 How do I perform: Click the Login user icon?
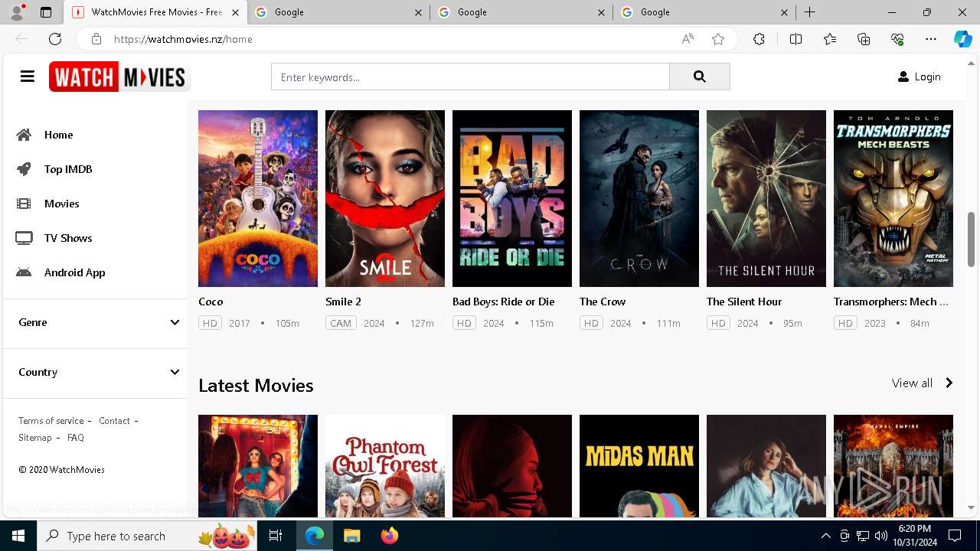coord(903,77)
